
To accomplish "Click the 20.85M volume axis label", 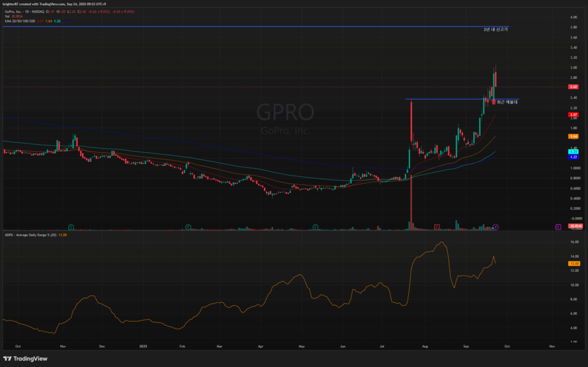I will [x=575, y=226].
